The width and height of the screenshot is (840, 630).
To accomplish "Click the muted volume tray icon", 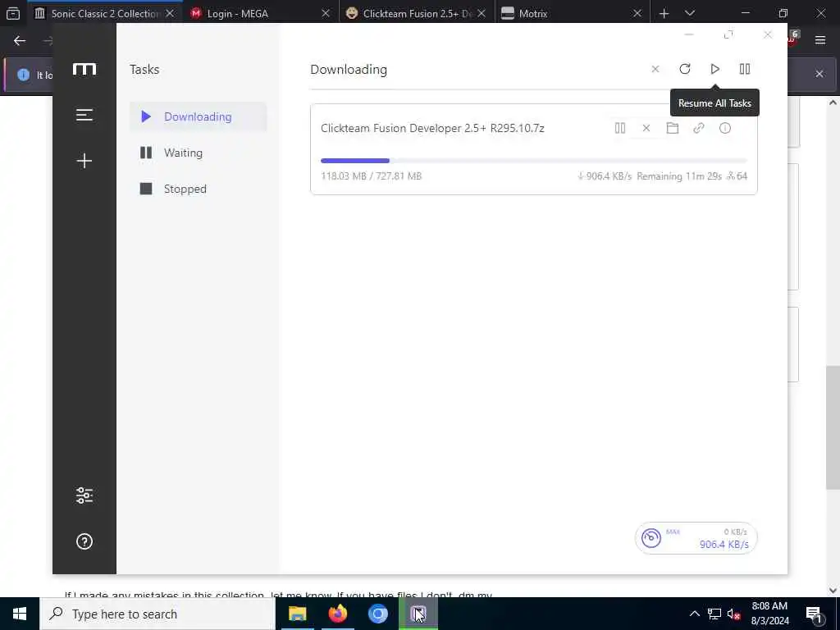I will pos(733,614).
